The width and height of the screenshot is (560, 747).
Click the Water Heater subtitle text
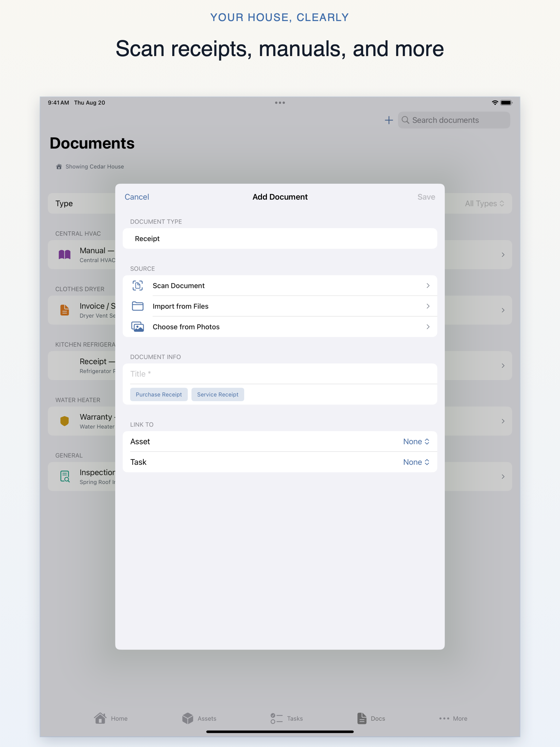[x=97, y=427]
